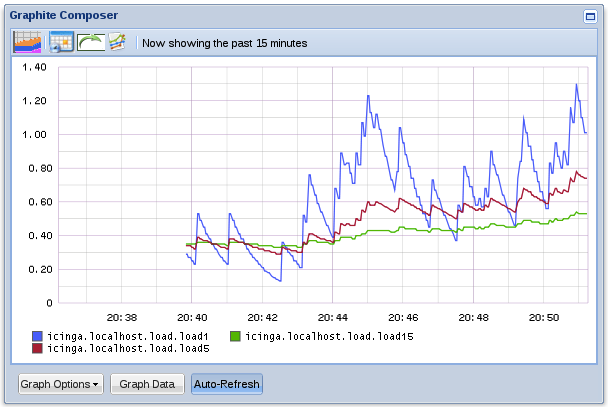The image size is (610, 410).
Task: Click the 20:50 time axis label
Action: (544, 316)
